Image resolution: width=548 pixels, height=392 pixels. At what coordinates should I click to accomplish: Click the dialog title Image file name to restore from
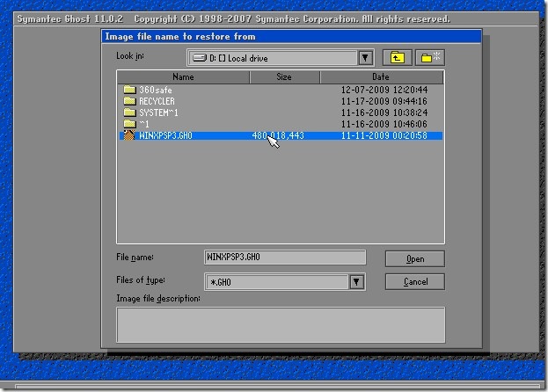(180, 37)
